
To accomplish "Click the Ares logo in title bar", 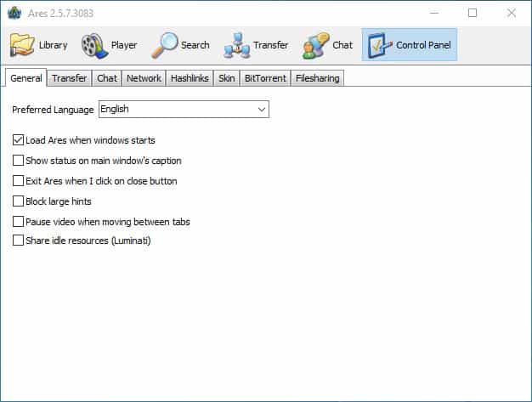I will coord(14,13).
